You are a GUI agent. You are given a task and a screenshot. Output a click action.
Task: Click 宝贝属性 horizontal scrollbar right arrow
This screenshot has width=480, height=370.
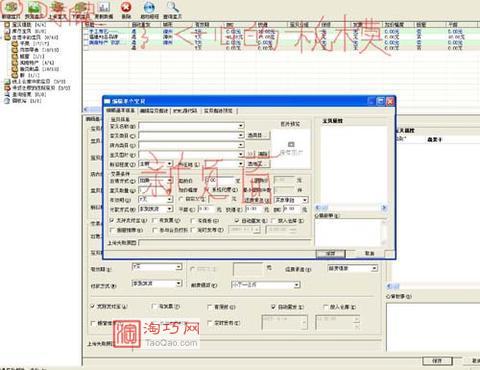click(x=384, y=208)
